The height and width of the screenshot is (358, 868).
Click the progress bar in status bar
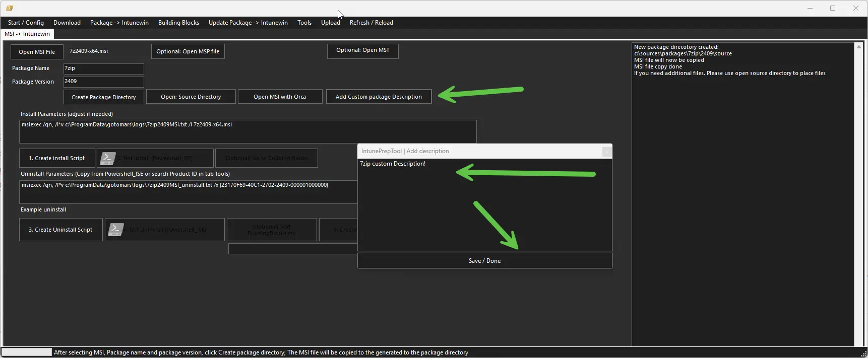(27, 352)
